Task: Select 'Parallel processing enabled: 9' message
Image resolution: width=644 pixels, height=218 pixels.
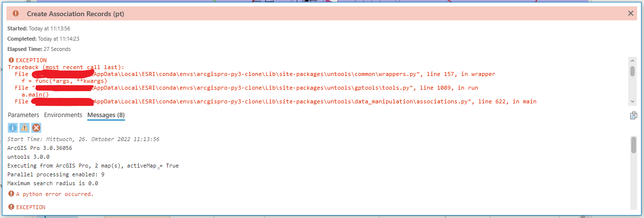Action: click(56, 174)
